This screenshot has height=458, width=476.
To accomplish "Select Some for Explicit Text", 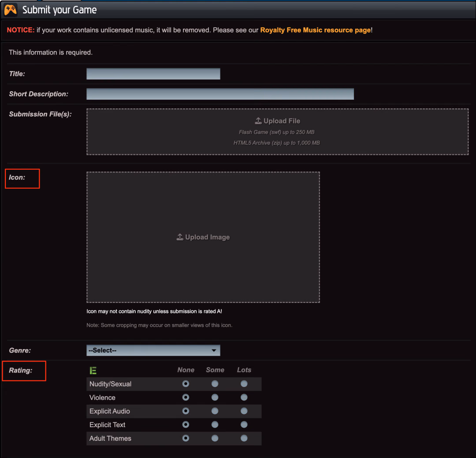I will click(x=215, y=425).
